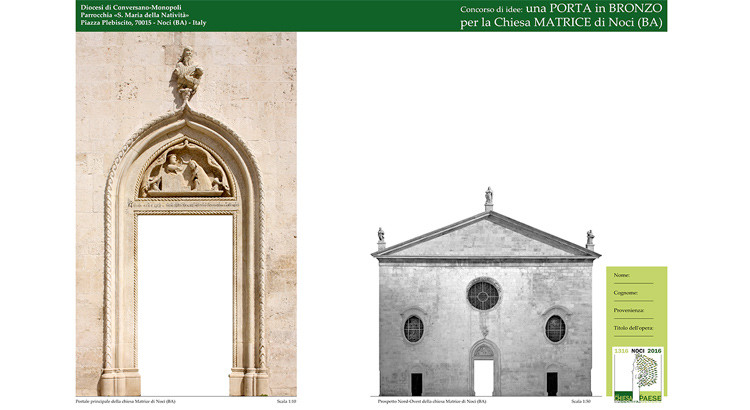Viewport: 750px width, 410px height.
Task: Select the grayscale church facade elevation image
Action: (x=485, y=292)
